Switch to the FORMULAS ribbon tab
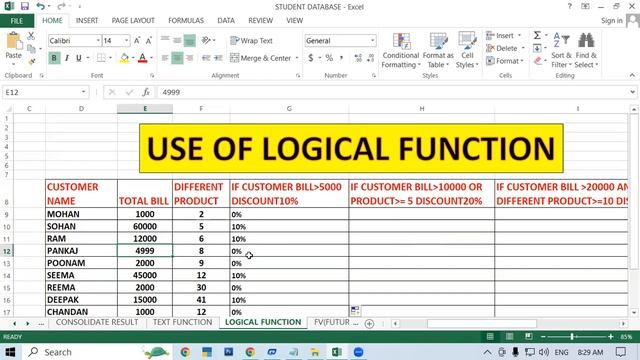The width and height of the screenshot is (640, 360). 186,20
